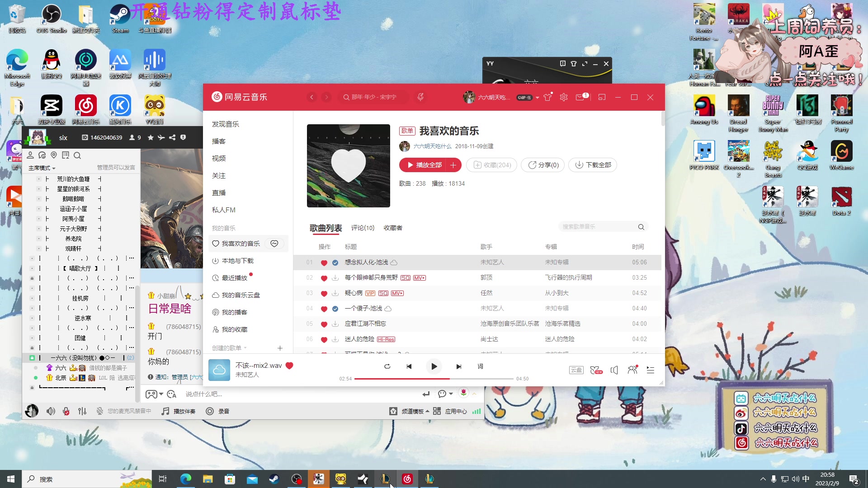This screenshot has width=868, height=488.
Task: Navigate back in NetEase Music
Action: 311,97
